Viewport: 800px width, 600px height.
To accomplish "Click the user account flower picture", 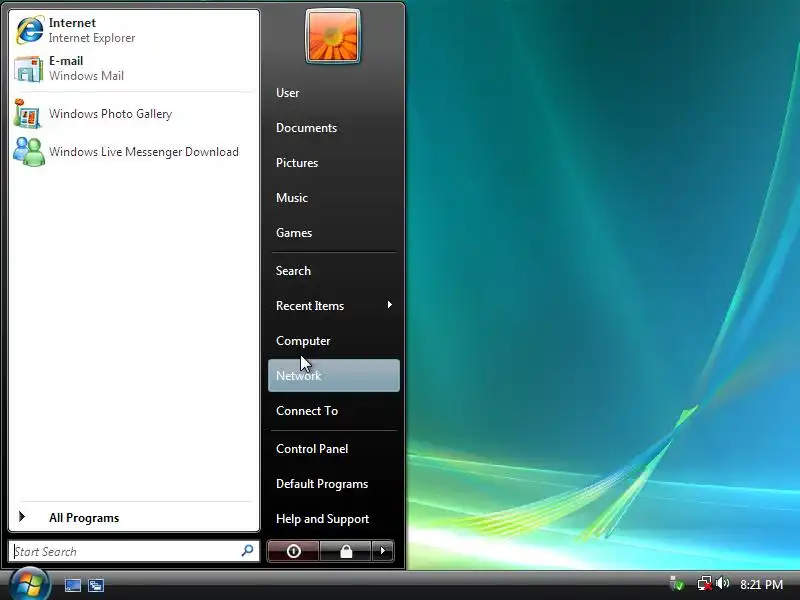I will click(x=333, y=37).
